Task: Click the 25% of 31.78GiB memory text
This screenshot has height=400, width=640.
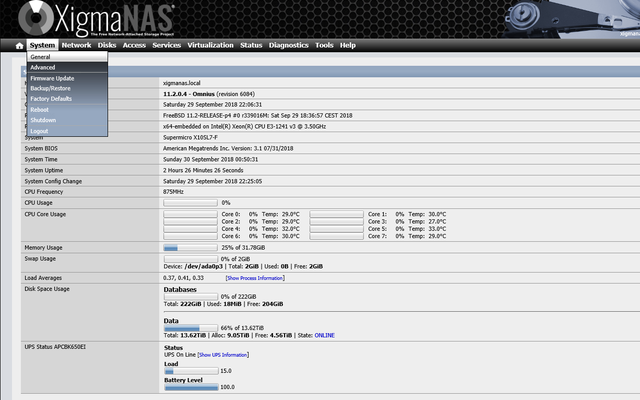Action: coord(243,248)
